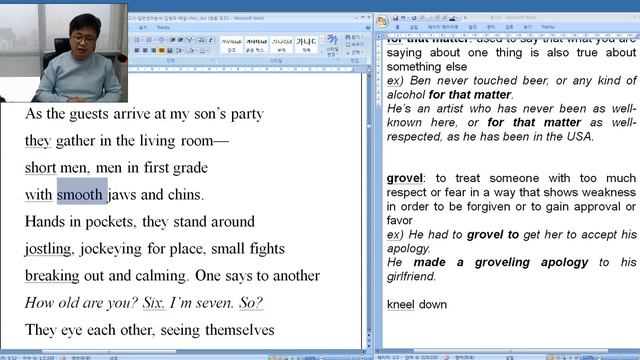
Task: Apply the 부제 style from the gallery
Action: [x=281, y=45]
